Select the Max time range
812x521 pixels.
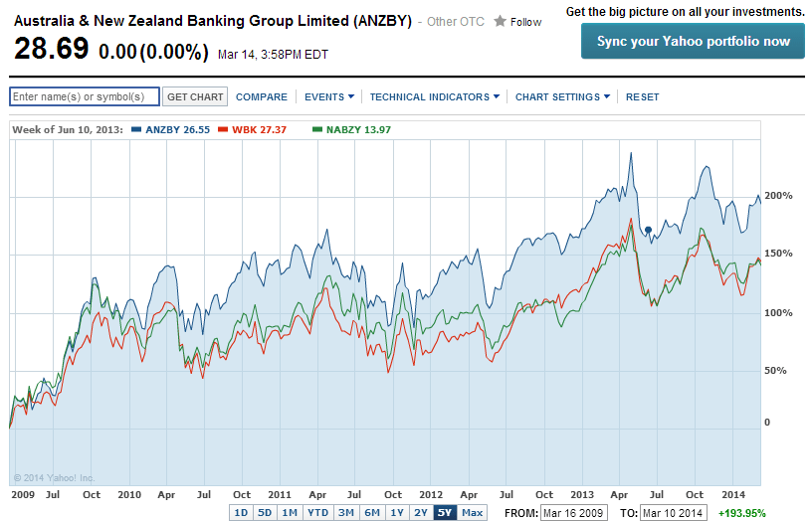pos(472,513)
